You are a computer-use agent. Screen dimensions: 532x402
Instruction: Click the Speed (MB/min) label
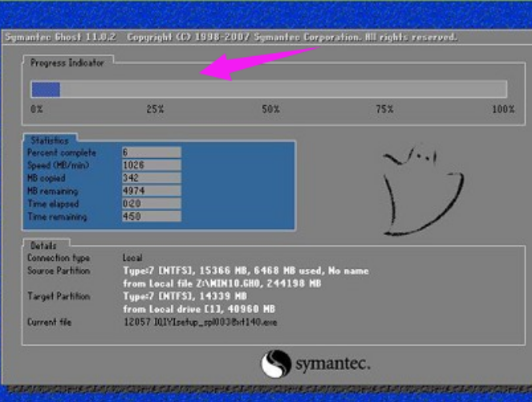click(58, 165)
